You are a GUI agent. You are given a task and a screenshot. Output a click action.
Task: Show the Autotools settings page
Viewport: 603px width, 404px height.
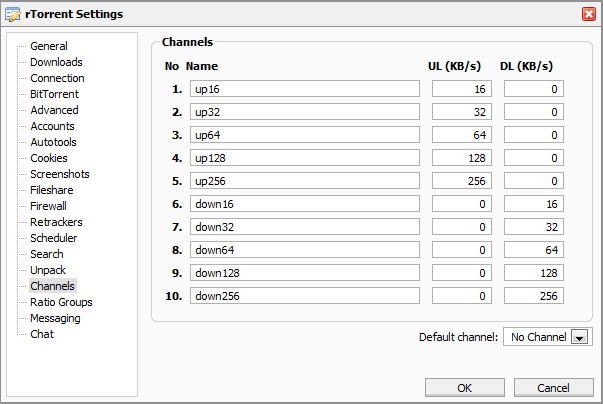pyautogui.click(x=54, y=142)
